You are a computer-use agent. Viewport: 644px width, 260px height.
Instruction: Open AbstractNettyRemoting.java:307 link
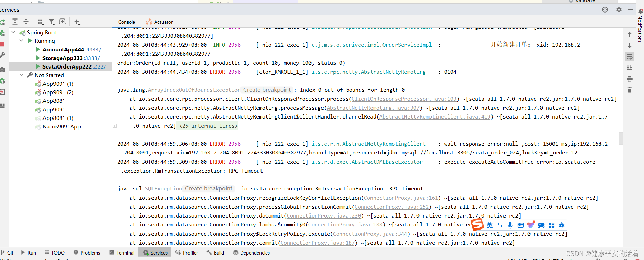(x=373, y=108)
